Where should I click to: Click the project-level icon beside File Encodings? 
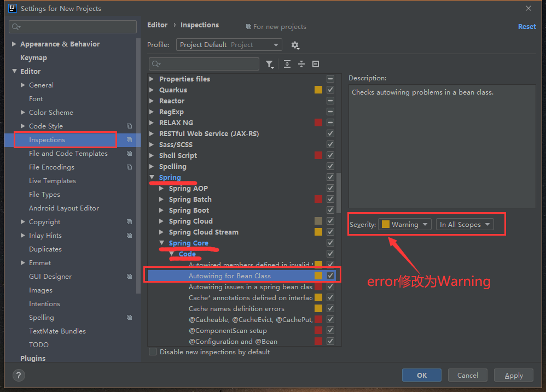pyautogui.click(x=129, y=167)
